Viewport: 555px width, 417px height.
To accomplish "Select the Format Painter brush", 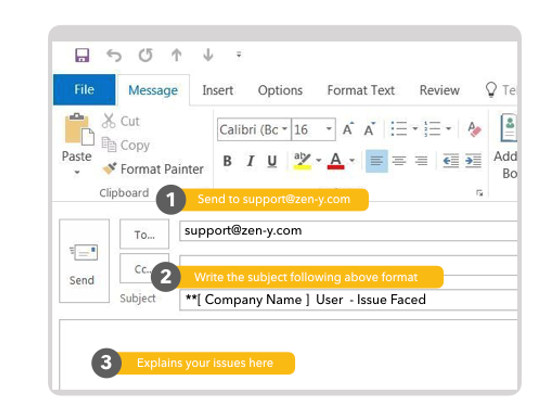I will (x=109, y=168).
